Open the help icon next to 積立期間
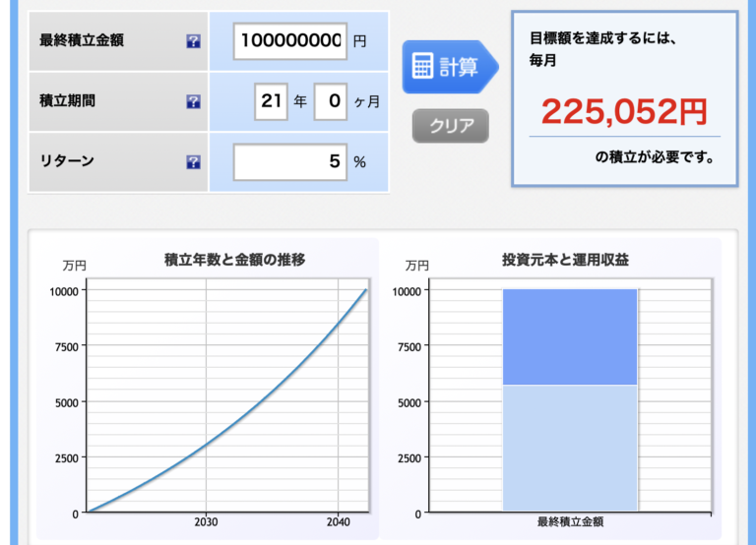Image resolution: width=756 pixels, height=545 pixels. [193, 102]
